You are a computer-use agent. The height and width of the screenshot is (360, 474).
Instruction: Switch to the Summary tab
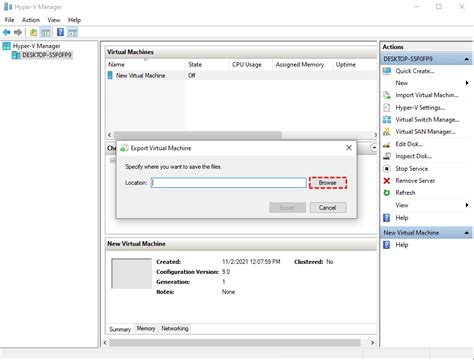[120, 329]
